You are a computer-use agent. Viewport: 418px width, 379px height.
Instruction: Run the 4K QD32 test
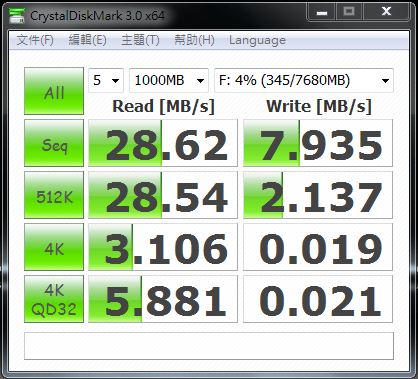click(54, 299)
